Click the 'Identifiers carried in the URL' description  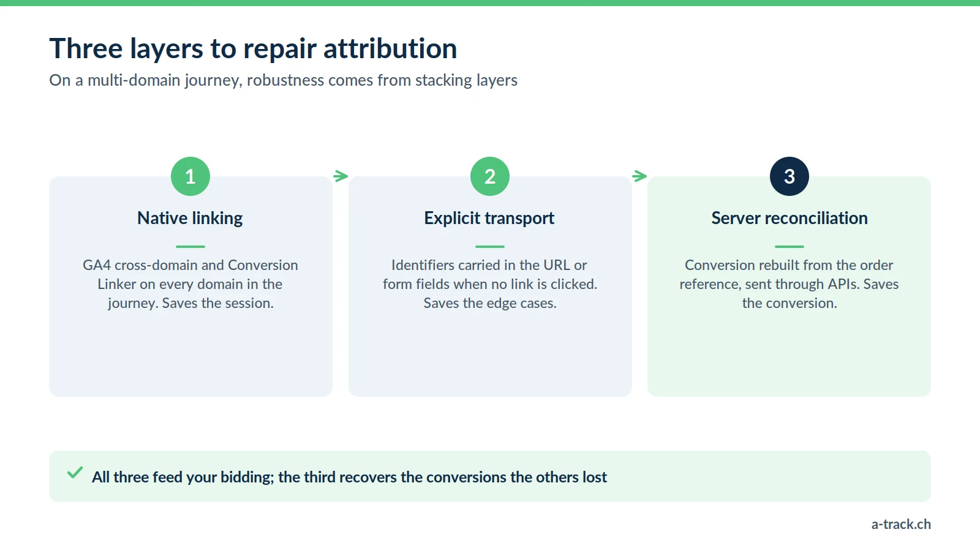[x=490, y=284]
